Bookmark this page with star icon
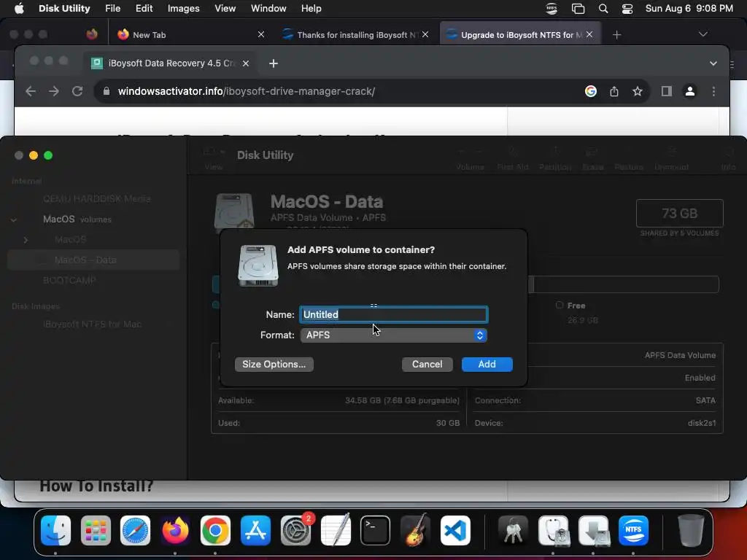 638,91
